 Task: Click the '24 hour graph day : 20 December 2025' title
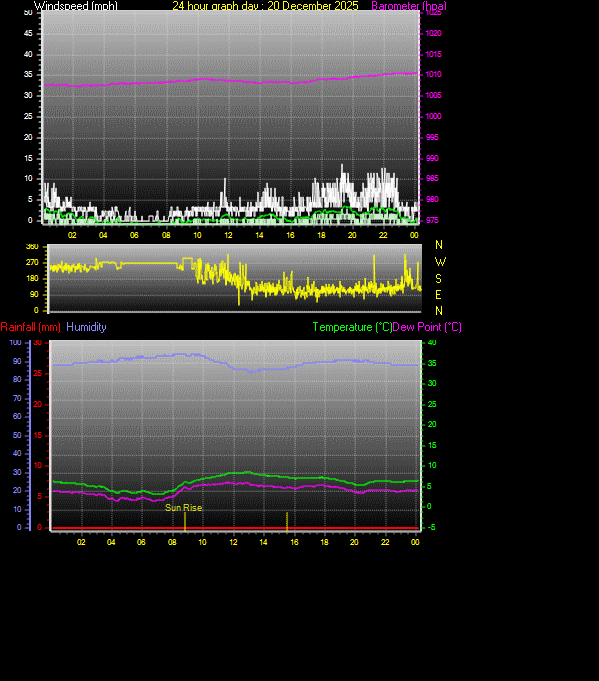(x=265, y=6)
